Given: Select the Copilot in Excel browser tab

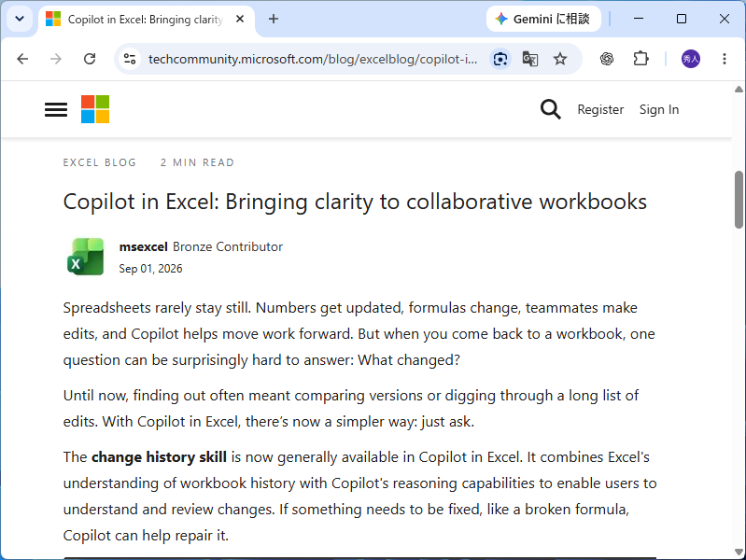Looking at the screenshot, I should (147, 20).
